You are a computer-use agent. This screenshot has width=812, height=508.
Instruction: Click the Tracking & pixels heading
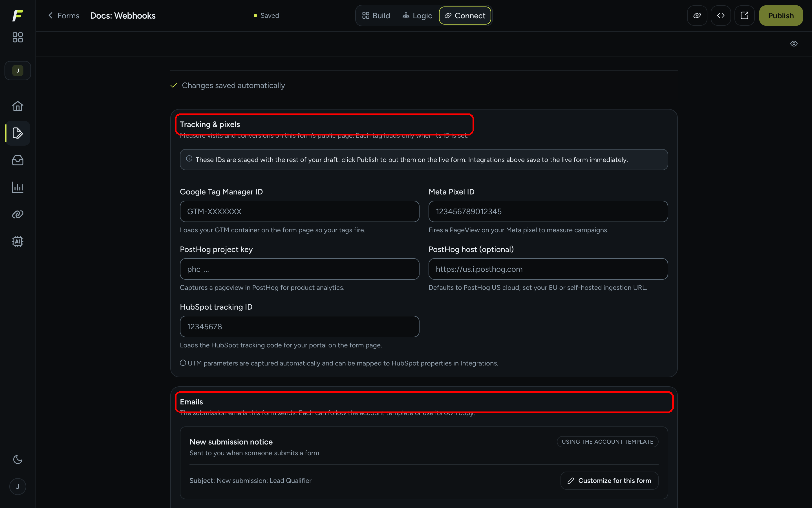click(x=210, y=124)
